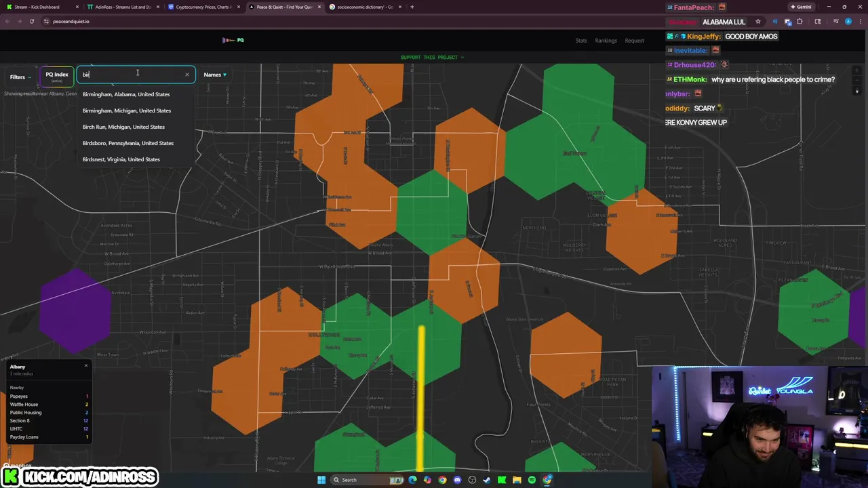Image resolution: width=868 pixels, height=488 pixels.
Task: Click the browser forward arrow
Action: coord(19,21)
